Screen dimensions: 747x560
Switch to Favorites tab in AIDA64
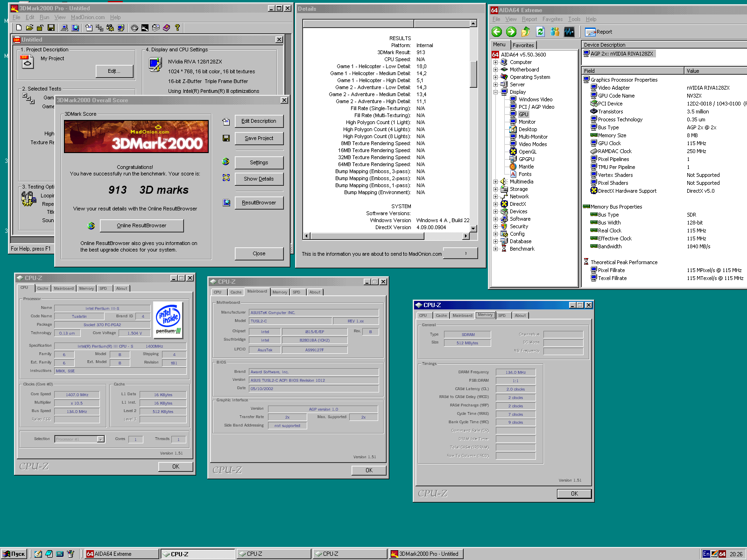click(523, 45)
